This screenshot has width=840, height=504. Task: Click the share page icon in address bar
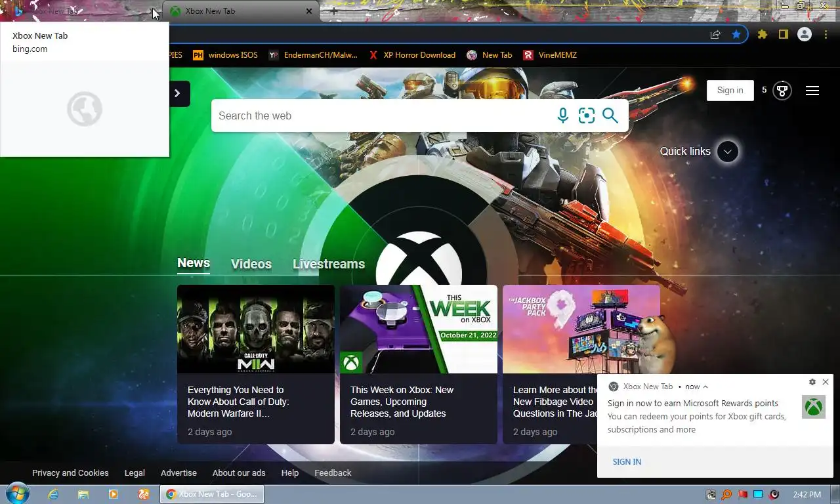[715, 35]
